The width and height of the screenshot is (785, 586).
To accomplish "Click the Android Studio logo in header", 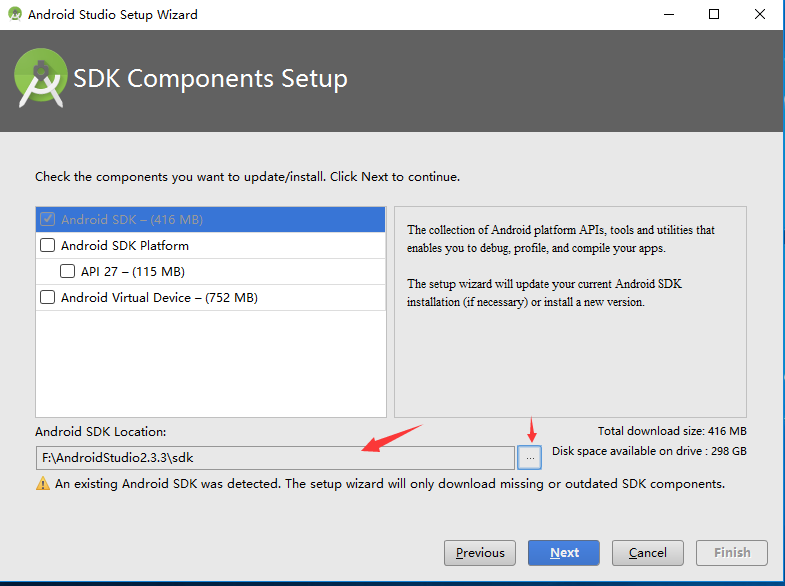I will pyautogui.click(x=41, y=78).
